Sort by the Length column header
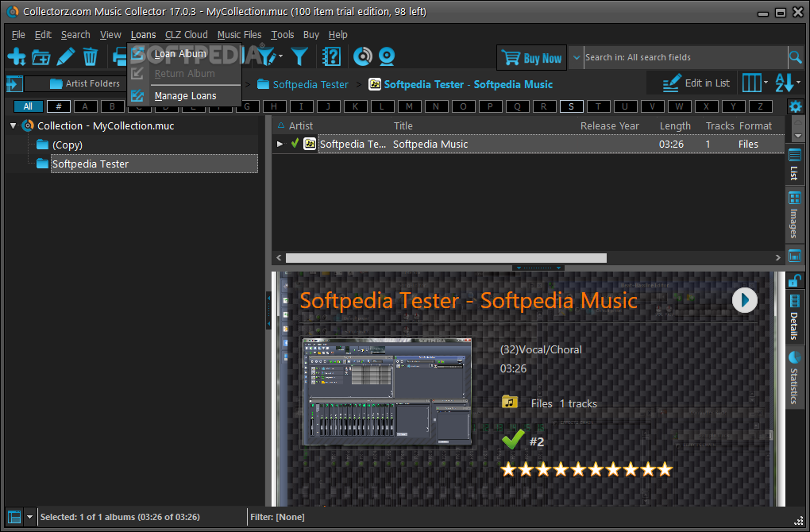810x532 pixels. pos(675,126)
